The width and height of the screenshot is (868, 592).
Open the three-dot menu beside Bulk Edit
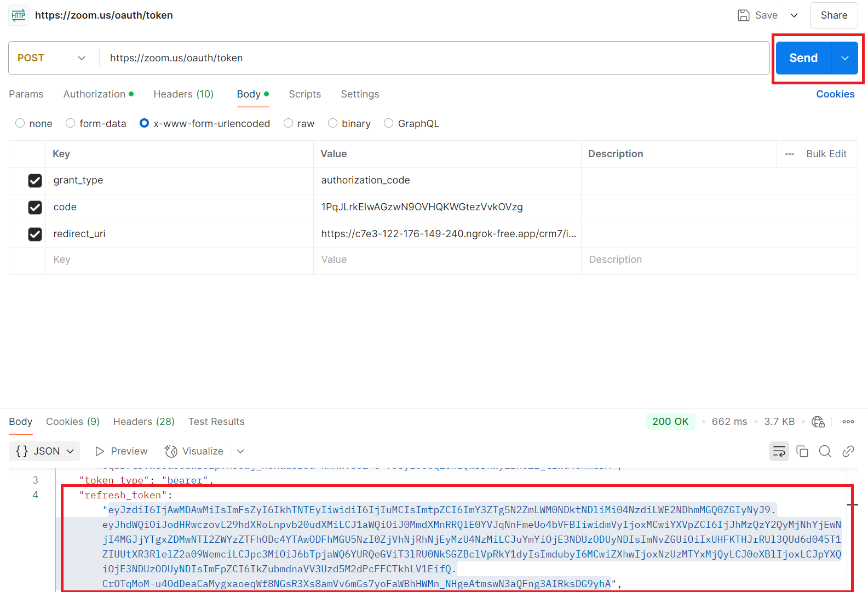(x=790, y=154)
